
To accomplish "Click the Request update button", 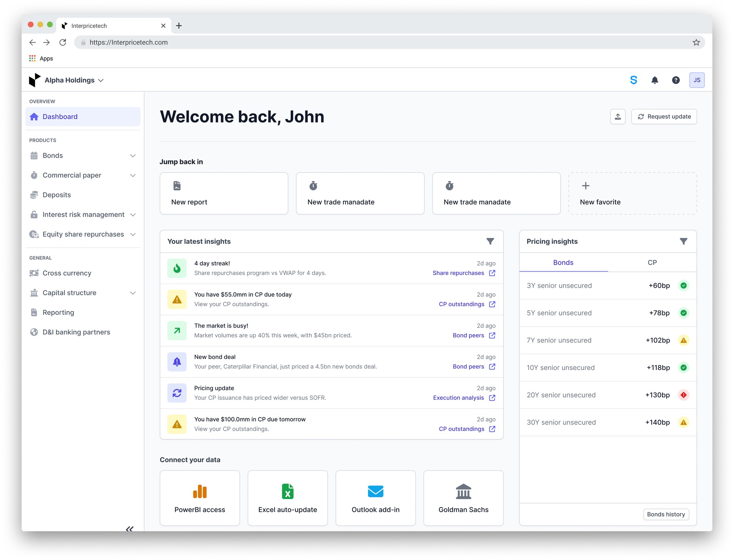I will pyautogui.click(x=664, y=117).
